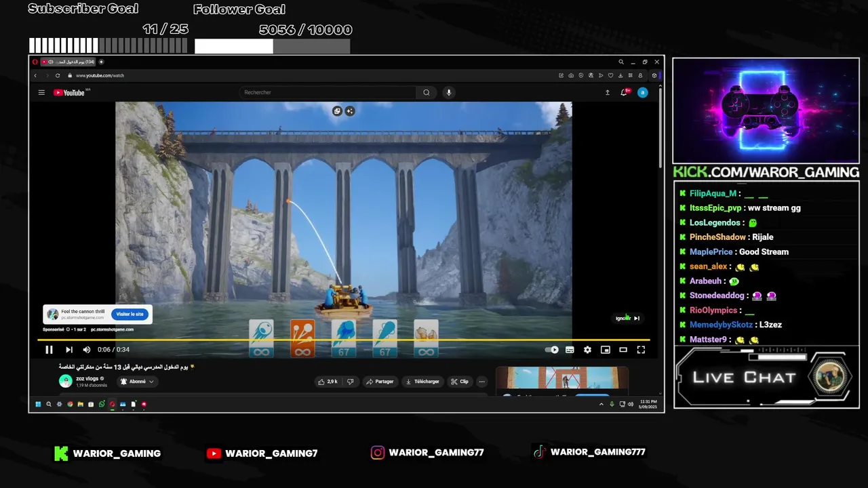Open Opera snapshot camera icon
This screenshot has width=868, height=488.
pos(571,75)
